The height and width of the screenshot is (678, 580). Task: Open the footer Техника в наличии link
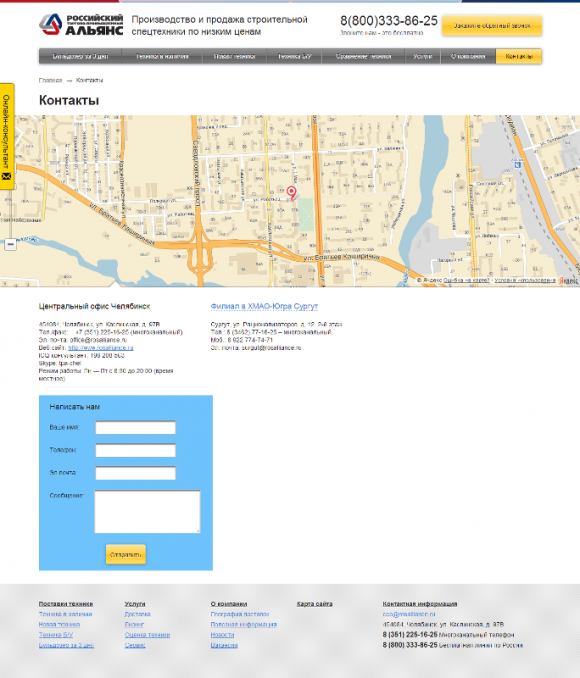(x=65, y=614)
